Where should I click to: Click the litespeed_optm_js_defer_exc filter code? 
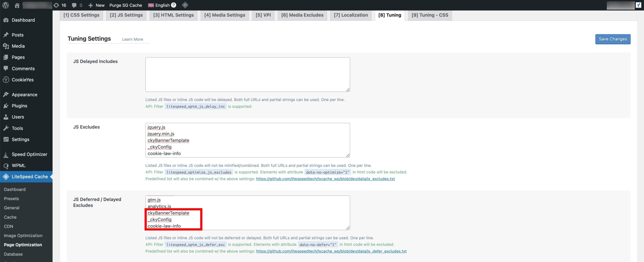(195, 245)
